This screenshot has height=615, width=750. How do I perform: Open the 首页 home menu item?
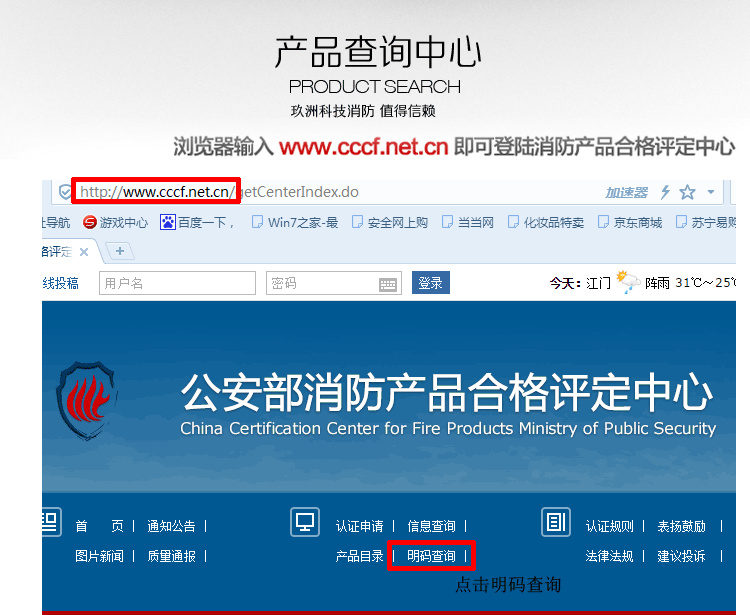coord(99,526)
